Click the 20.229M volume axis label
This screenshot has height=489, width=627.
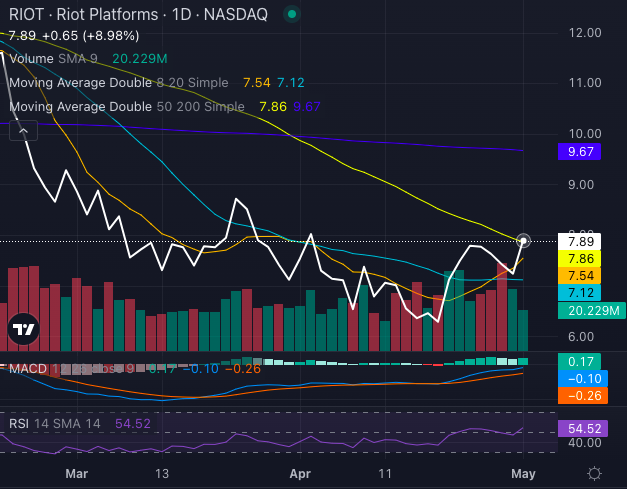point(592,311)
